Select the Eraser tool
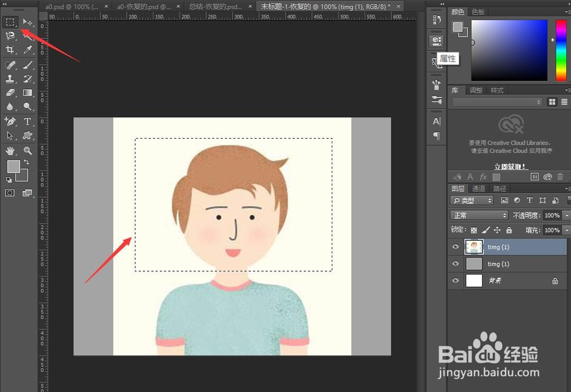The width and height of the screenshot is (571, 392). click(10, 92)
